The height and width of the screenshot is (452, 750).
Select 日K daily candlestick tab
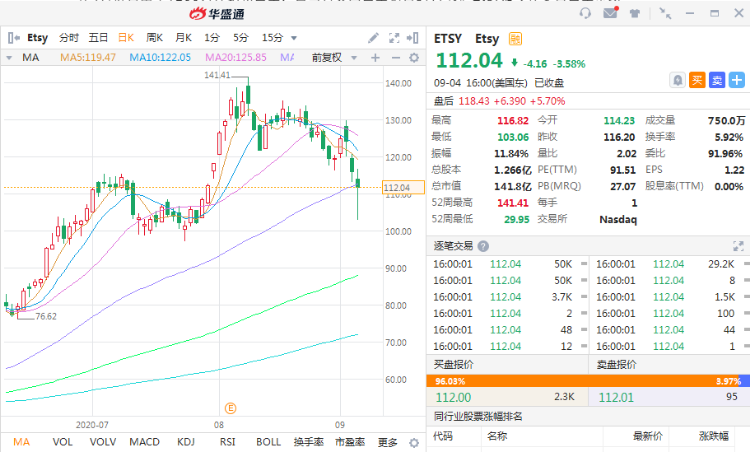(x=126, y=38)
